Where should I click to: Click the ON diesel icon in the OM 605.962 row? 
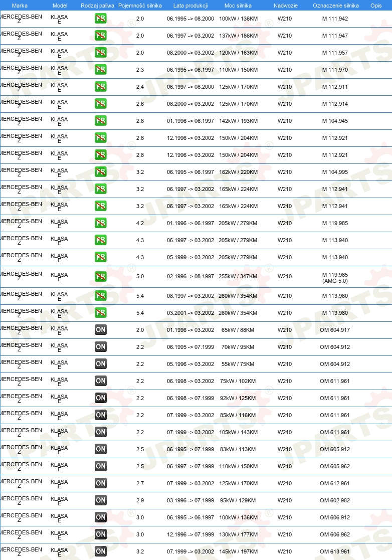[x=101, y=466]
